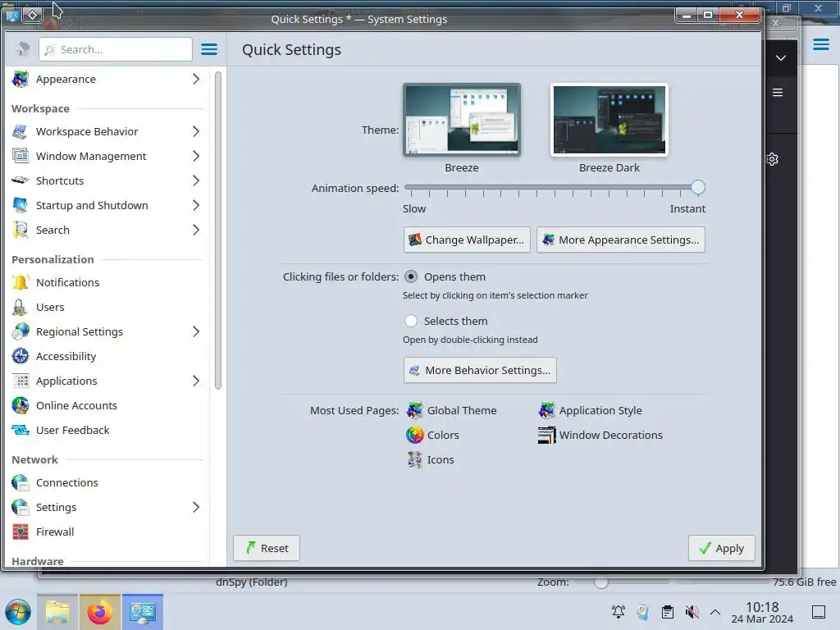840x630 pixels.
Task: Click the User Feedback icon
Action: pos(21,430)
